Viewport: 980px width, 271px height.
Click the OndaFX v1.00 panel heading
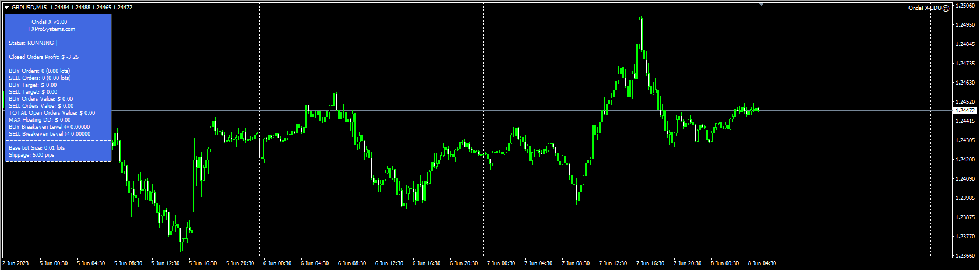pos(50,22)
